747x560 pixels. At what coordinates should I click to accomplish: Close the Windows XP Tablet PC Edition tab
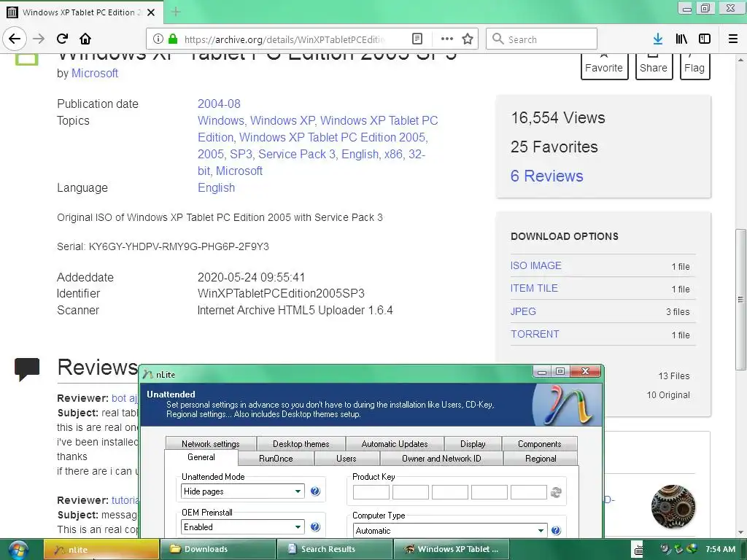coord(151,12)
